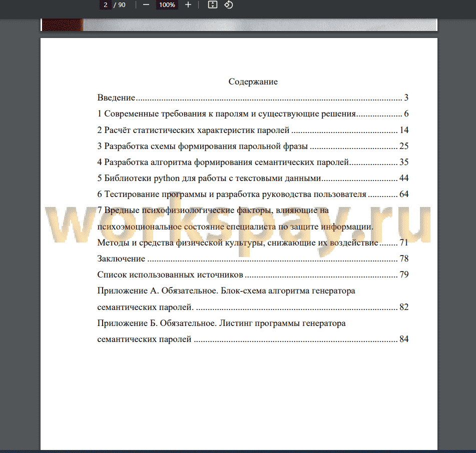The height and width of the screenshot is (453, 476).
Task: Rotate the document with the rotate icon
Action: 229,5
